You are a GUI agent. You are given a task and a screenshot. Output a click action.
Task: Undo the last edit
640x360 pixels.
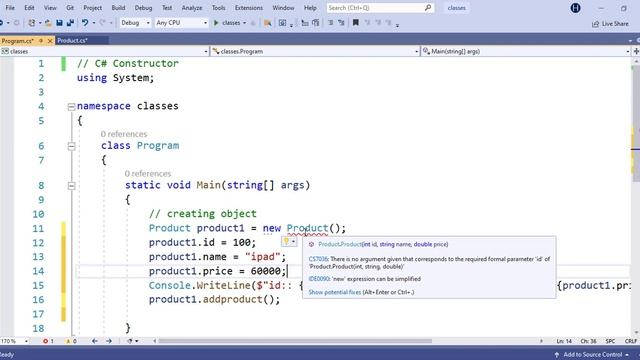(84, 23)
